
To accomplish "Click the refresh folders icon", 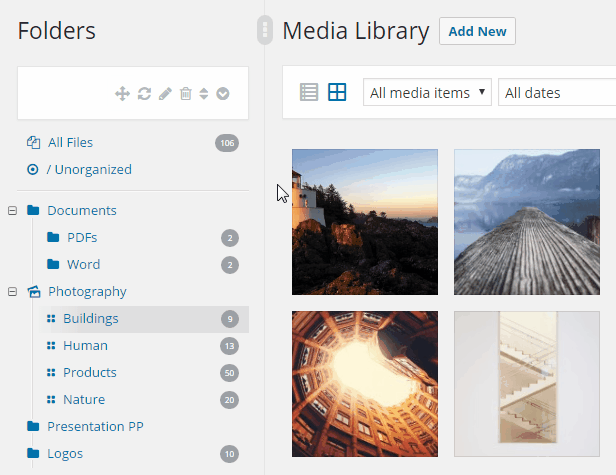I will click(145, 93).
